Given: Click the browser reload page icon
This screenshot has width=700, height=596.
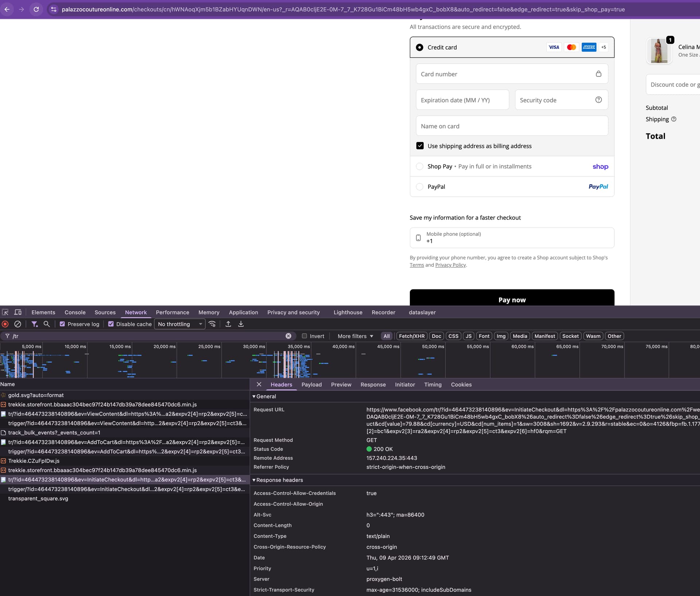Looking at the screenshot, I should tap(36, 9).
